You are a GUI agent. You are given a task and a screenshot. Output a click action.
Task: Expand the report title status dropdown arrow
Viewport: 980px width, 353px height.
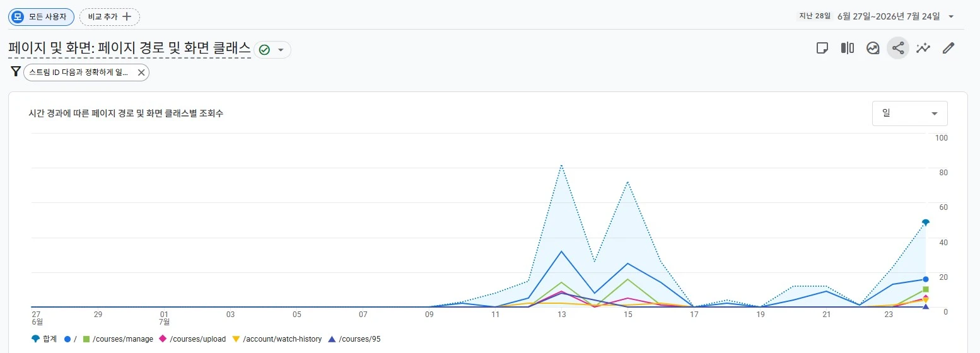tap(281, 50)
